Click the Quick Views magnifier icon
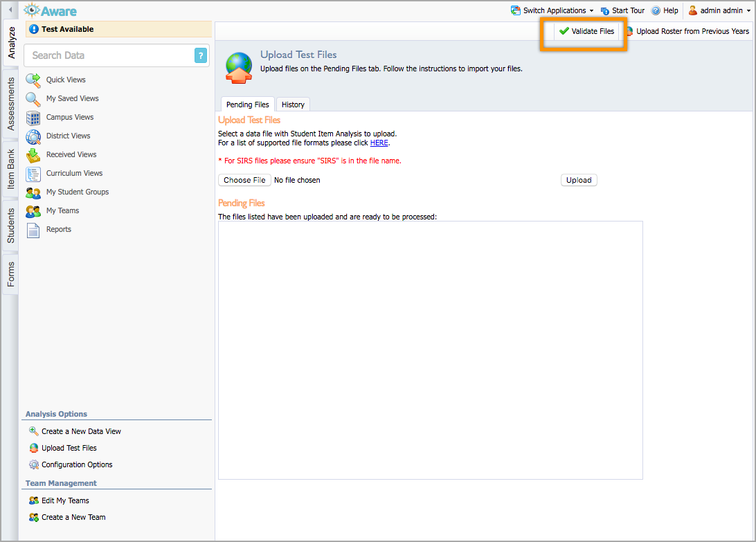This screenshot has height=542, width=756. pyautogui.click(x=33, y=80)
